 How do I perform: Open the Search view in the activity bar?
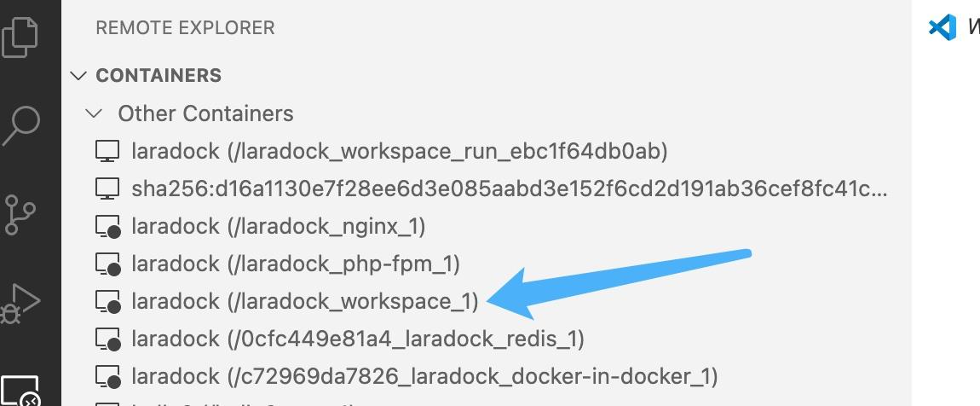coord(21,125)
